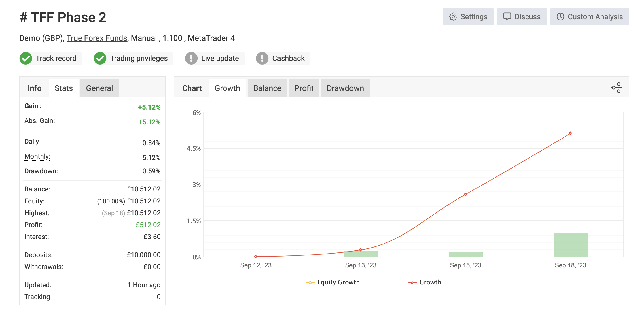The width and height of the screenshot is (644, 311).
Task: Click the Sep 15 growth data point
Action: point(465,194)
